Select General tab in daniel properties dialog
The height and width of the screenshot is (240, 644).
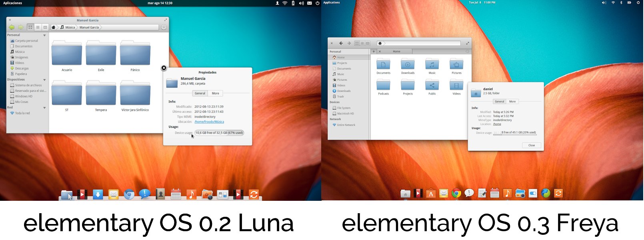(x=500, y=102)
